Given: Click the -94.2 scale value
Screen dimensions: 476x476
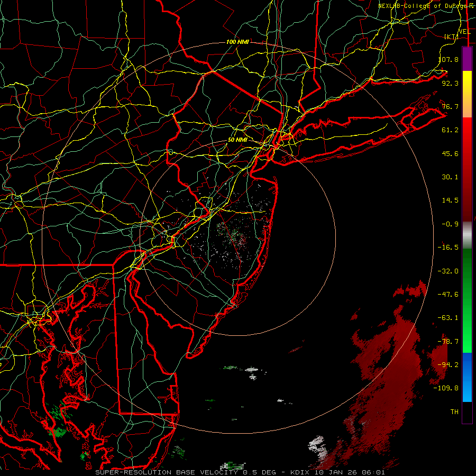Looking at the screenshot, I should click(x=448, y=365).
